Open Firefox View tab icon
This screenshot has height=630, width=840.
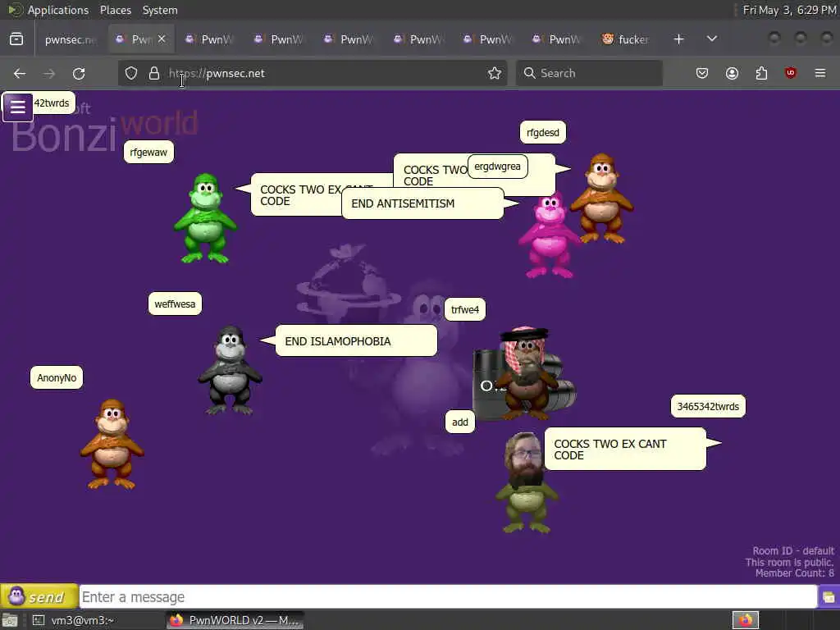point(16,39)
